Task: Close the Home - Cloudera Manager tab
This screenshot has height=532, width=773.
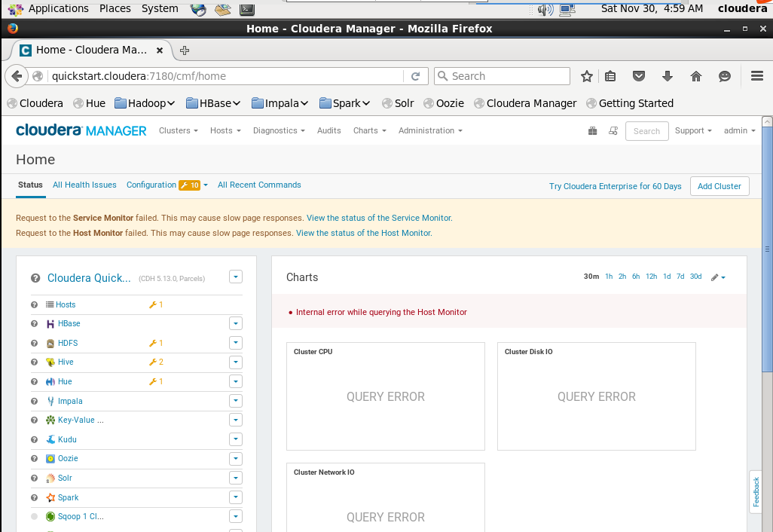Action: (x=159, y=50)
